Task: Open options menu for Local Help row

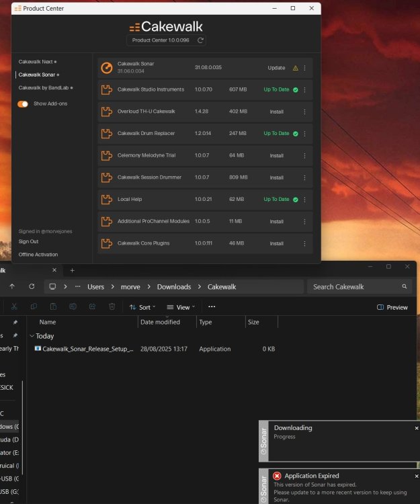Action: [x=304, y=200]
